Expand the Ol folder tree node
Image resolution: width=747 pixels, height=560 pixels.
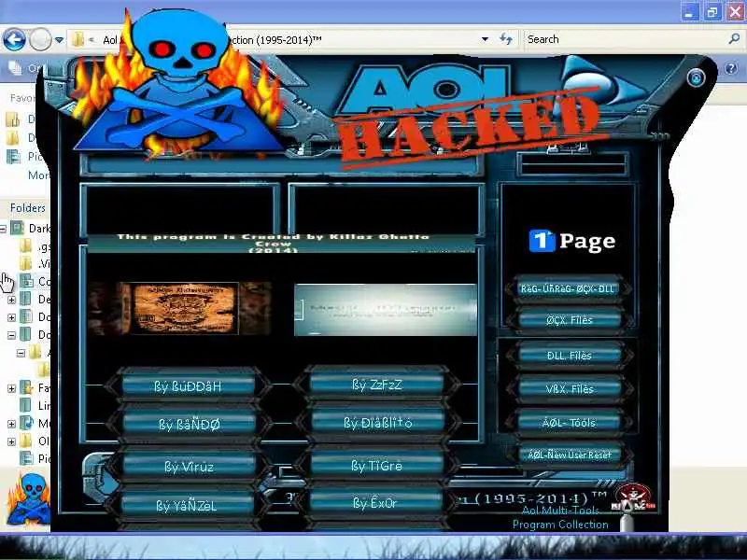11,441
